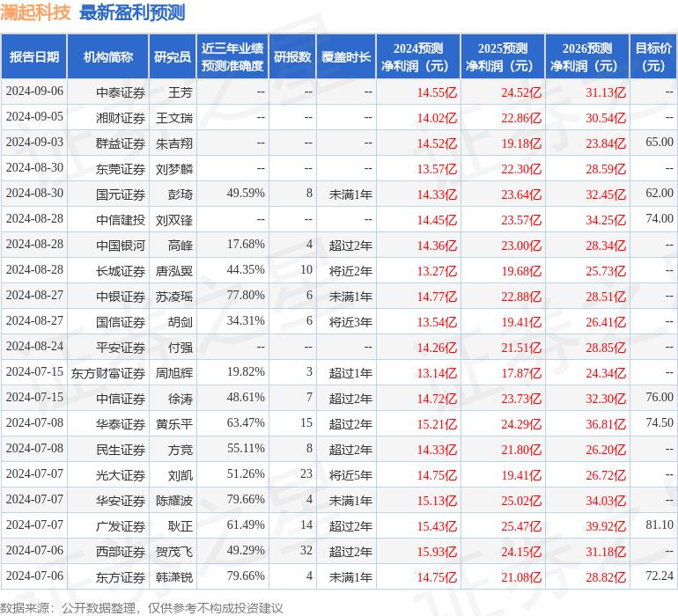Click the 21.51亿 profit value
678x616 pixels.
point(521,347)
